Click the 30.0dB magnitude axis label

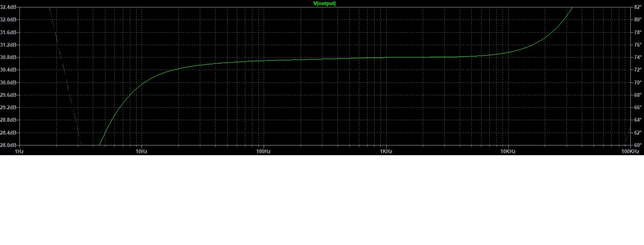pyautogui.click(x=8, y=82)
